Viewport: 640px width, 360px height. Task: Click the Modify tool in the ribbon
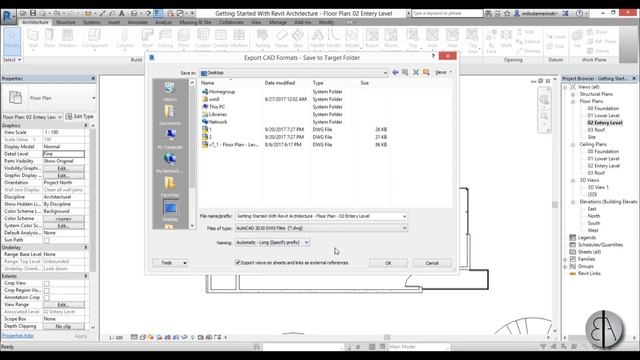[12, 41]
